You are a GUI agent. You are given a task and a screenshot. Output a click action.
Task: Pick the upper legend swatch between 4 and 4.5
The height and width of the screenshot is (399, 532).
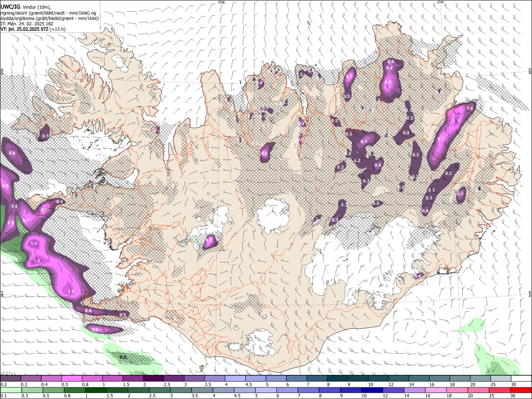coord(235,378)
